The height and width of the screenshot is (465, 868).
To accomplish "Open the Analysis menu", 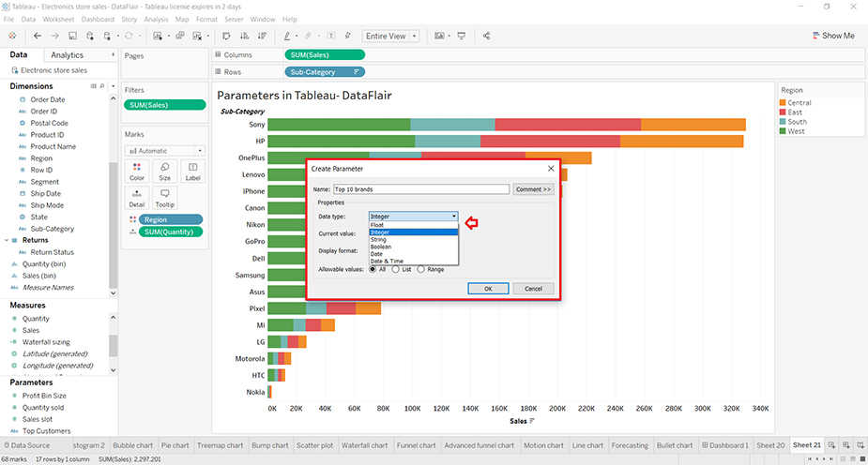I will [x=156, y=20].
